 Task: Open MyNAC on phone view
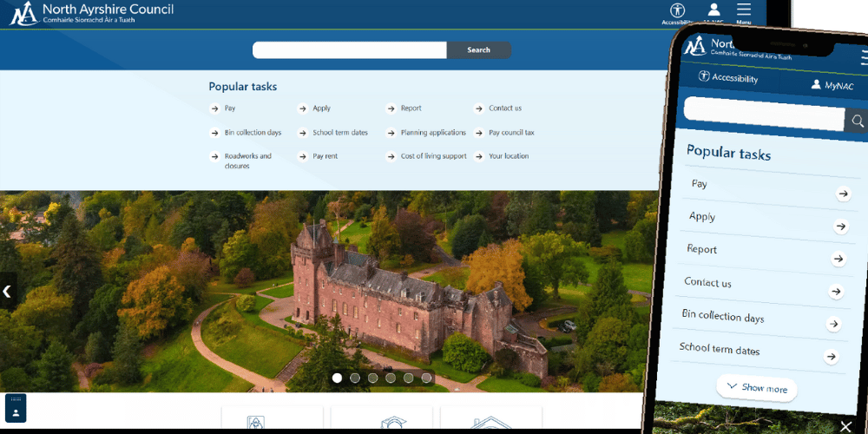(x=832, y=85)
